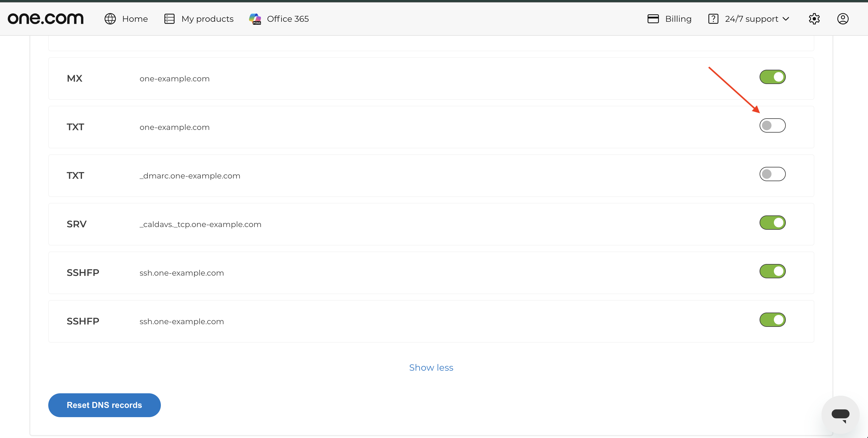Click the one.com logo
This screenshot has width=868, height=438.
46,18
